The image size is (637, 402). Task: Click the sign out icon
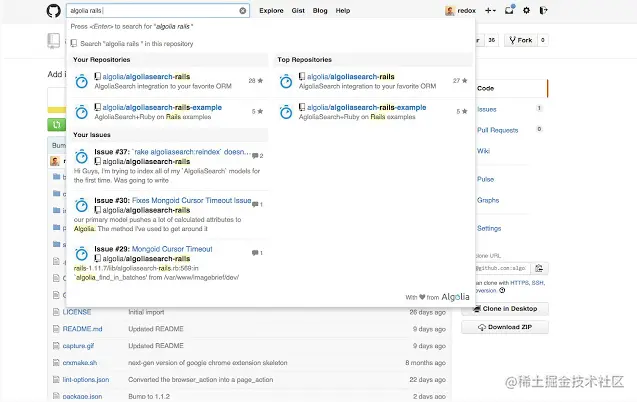click(x=543, y=11)
